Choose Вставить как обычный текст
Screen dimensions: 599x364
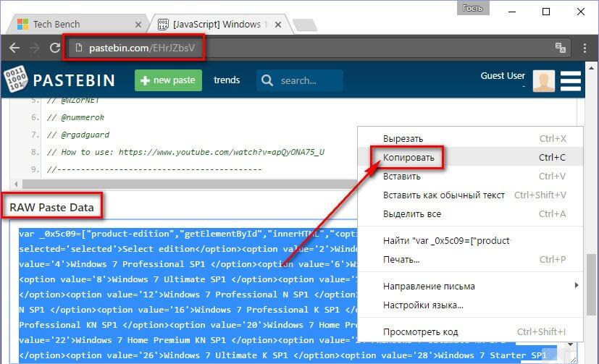tap(470, 195)
